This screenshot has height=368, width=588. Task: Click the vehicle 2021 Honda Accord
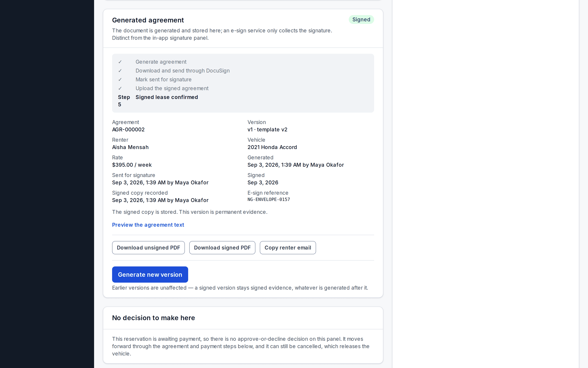tap(272, 147)
